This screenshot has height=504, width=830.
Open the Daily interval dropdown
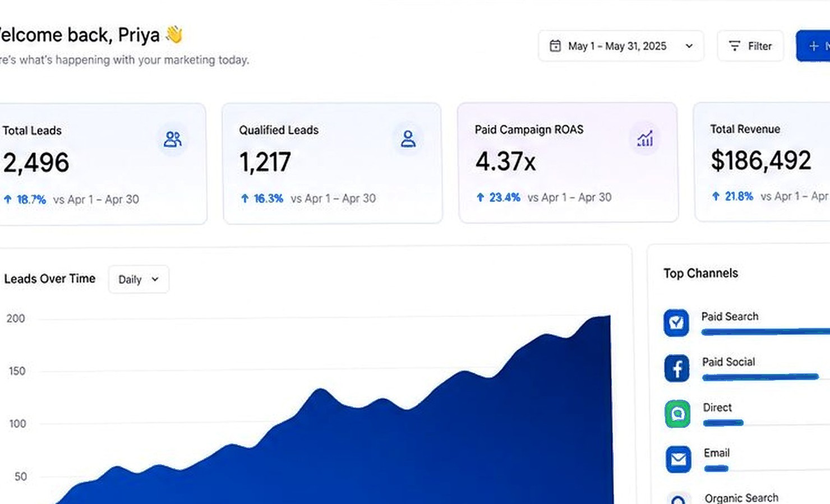[x=139, y=279]
